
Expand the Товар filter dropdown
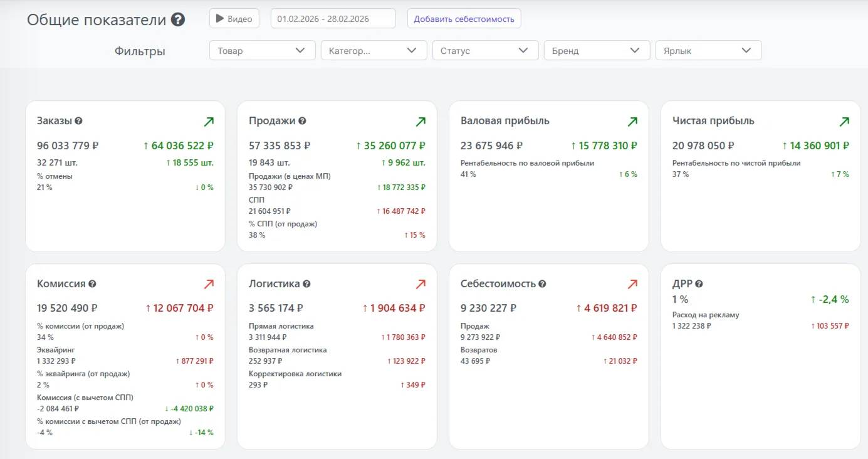[262, 51]
